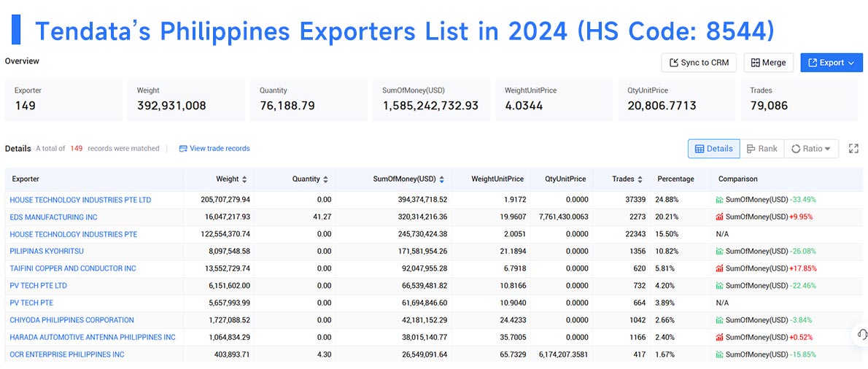Click the +17.85% comparison value

pos(803,268)
